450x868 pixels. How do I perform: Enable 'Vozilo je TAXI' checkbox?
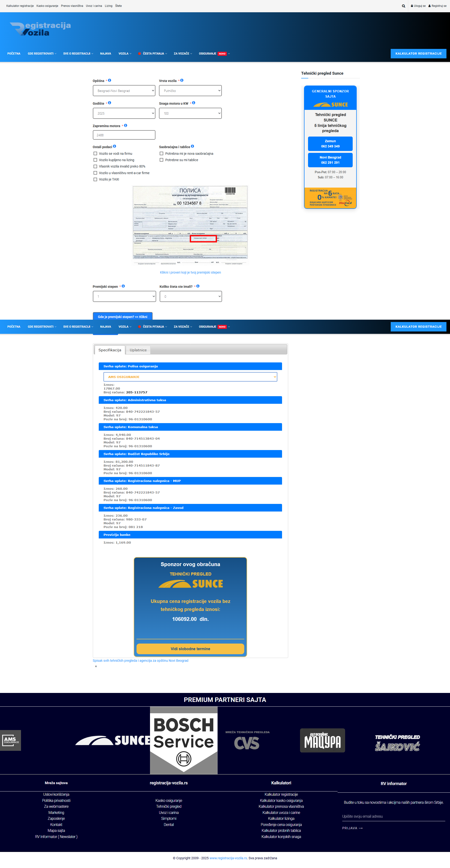pos(95,180)
